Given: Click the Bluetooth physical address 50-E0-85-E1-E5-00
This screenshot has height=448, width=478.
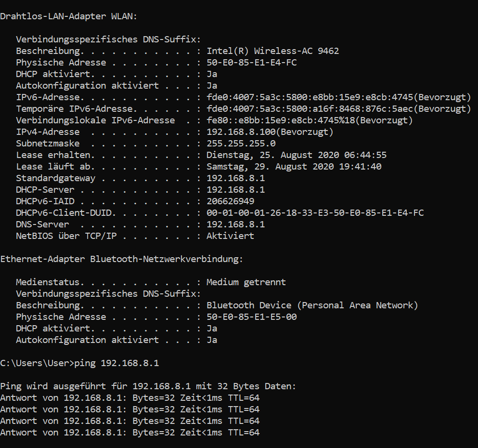Looking at the screenshot, I should pyautogui.click(x=251, y=317).
